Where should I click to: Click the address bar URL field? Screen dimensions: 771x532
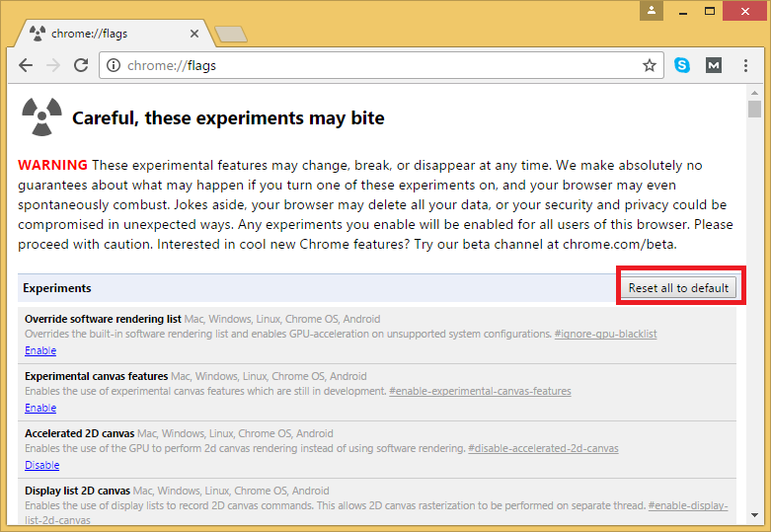click(x=375, y=66)
